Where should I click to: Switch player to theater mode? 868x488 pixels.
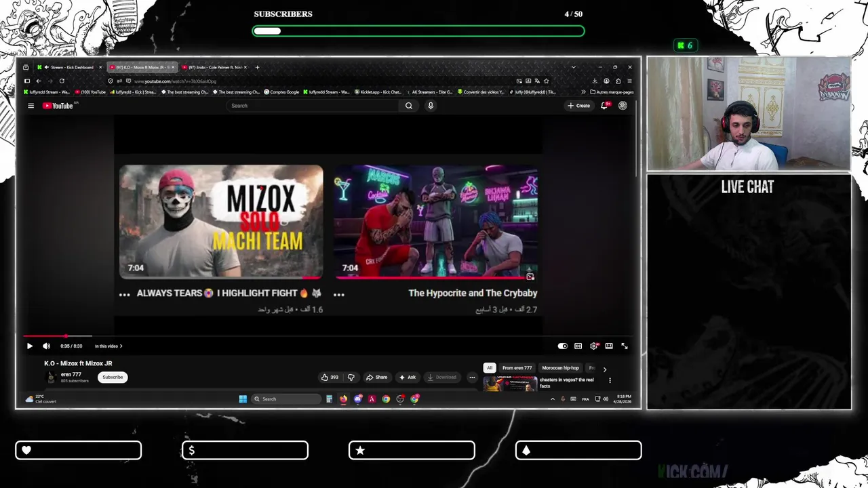point(609,346)
